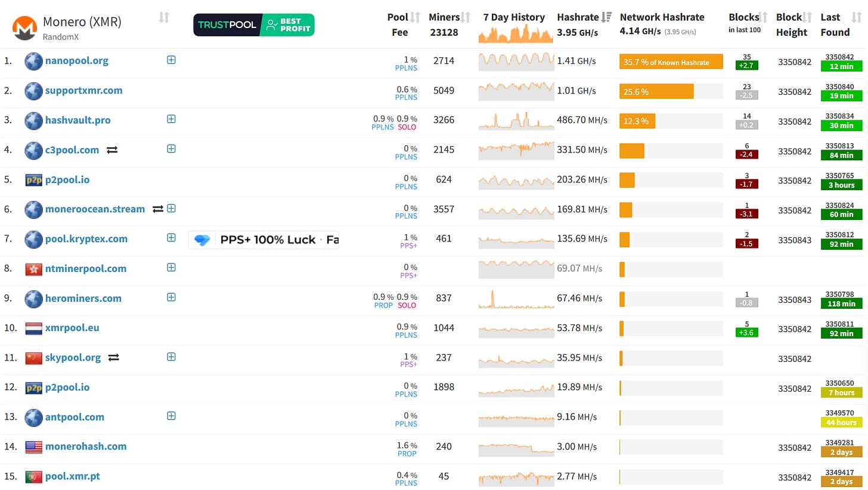Click the p2p icon in row 12
The image size is (868, 490).
(34, 387)
